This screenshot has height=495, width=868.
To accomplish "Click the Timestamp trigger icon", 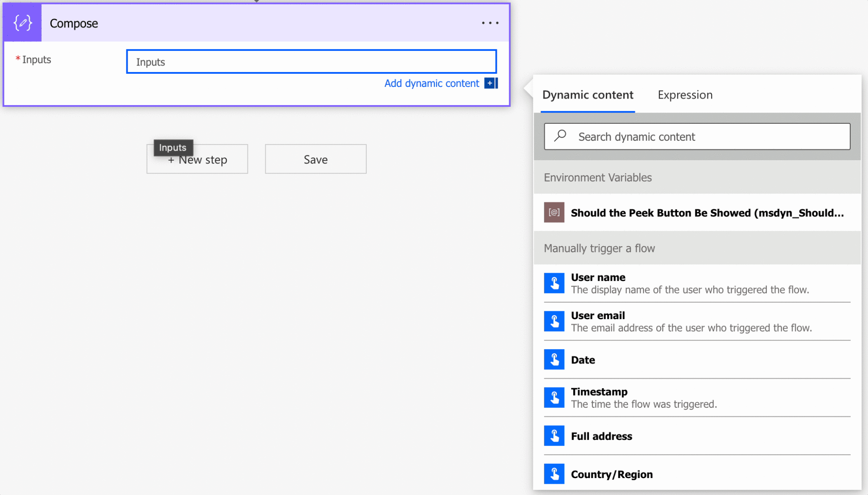I will pos(554,398).
